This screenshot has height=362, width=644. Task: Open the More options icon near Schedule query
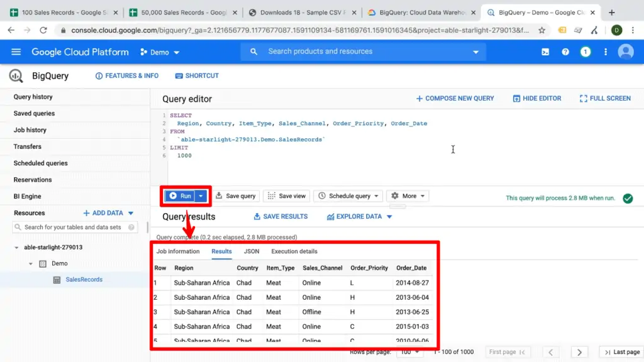tap(408, 195)
